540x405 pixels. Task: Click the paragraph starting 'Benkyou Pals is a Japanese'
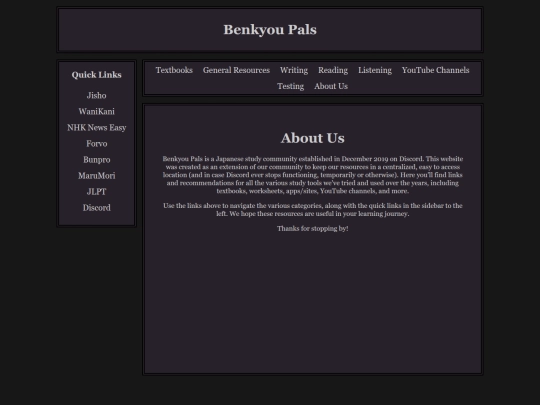312,175
